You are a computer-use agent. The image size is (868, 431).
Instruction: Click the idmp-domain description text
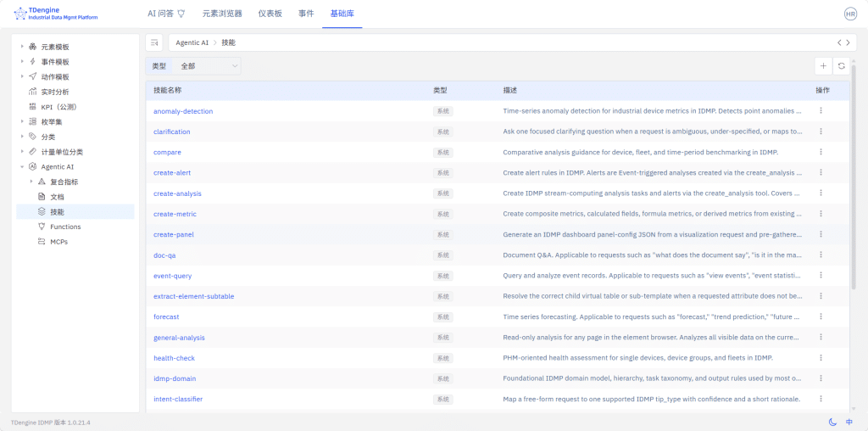tap(652, 378)
